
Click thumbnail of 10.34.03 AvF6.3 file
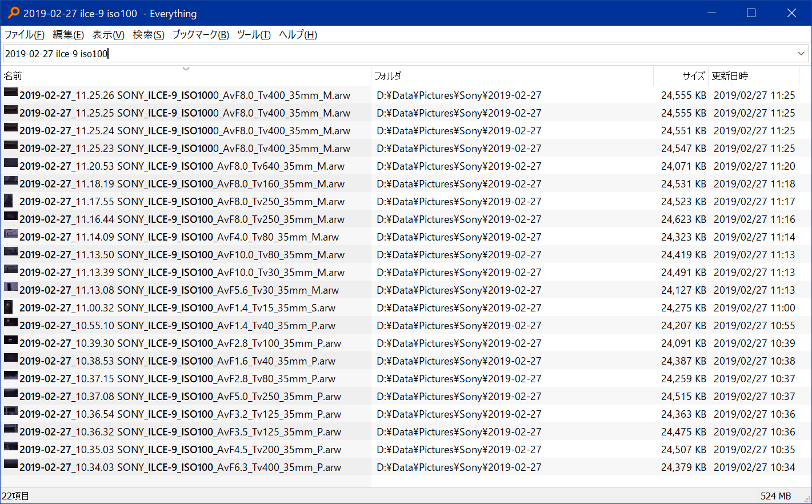click(x=10, y=464)
